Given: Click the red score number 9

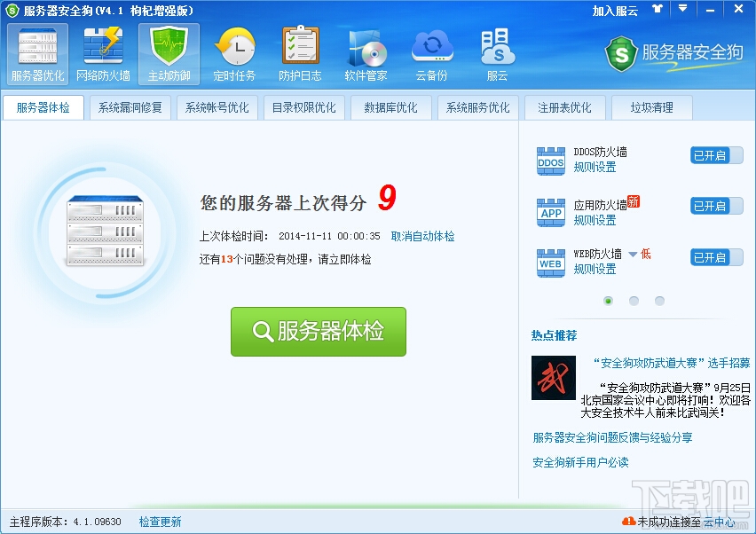Looking at the screenshot, I should (387, 198).
